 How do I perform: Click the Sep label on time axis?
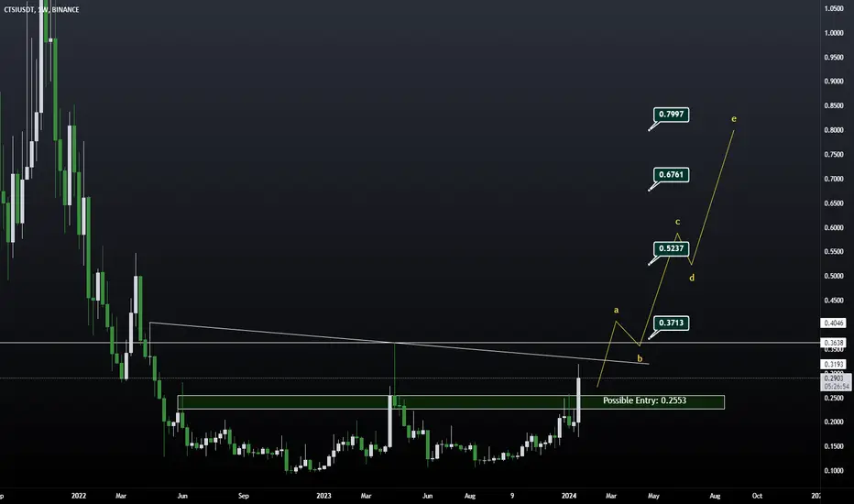(x=244, y=496)
